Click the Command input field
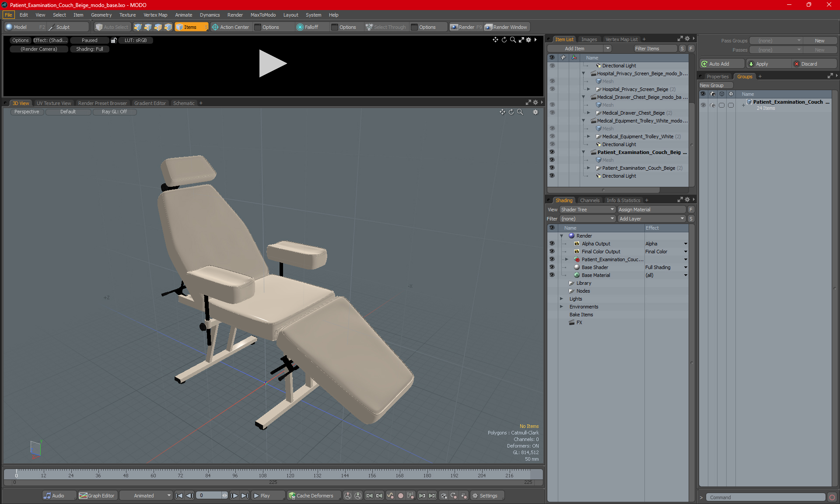Image resolution: width=840 pixels, height=504 pixels. pos(766,497)
